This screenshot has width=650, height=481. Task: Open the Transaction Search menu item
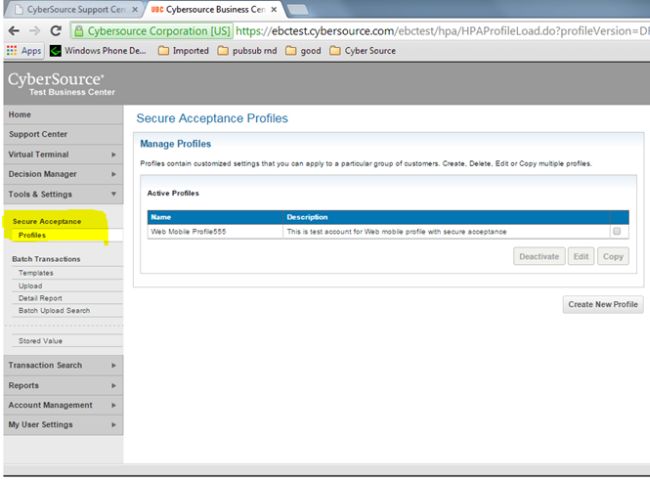pyautogui.click(x=63, y=365)
